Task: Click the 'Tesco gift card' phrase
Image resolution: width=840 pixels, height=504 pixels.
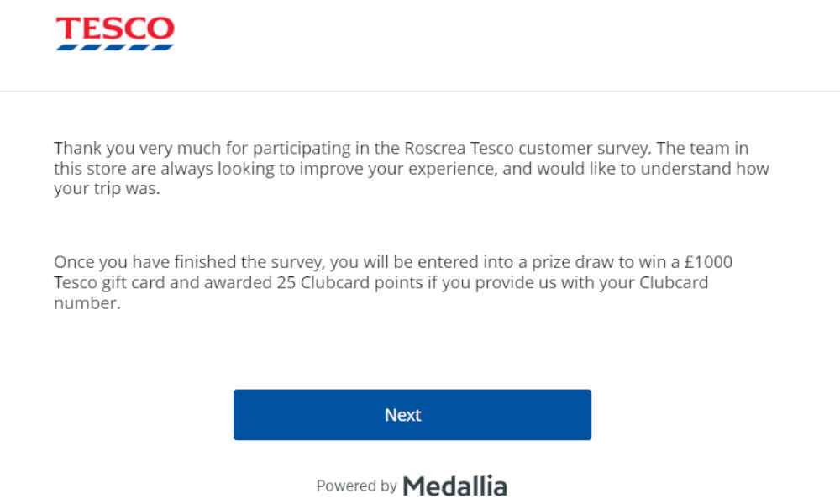Action: coord(109,282)
